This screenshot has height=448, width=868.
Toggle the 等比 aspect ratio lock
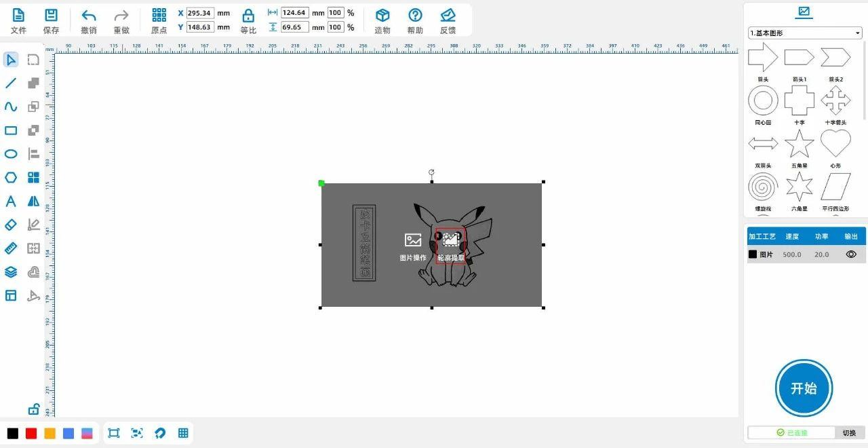click(248, 16)
